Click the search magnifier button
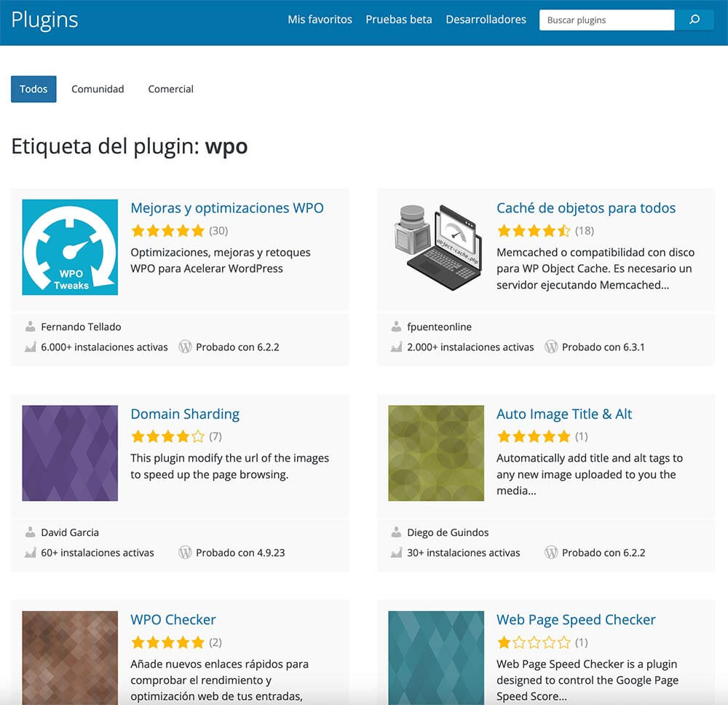Image resolution: width=728 pixels, height=705 pixels. 694,20
